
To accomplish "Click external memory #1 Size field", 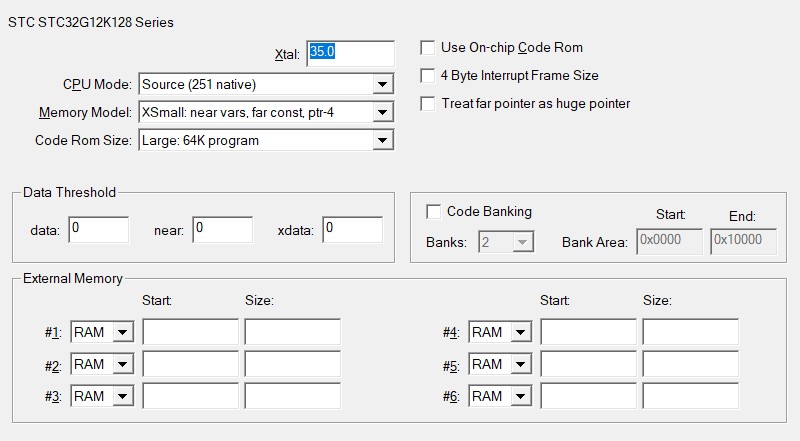I will (292, 332).
